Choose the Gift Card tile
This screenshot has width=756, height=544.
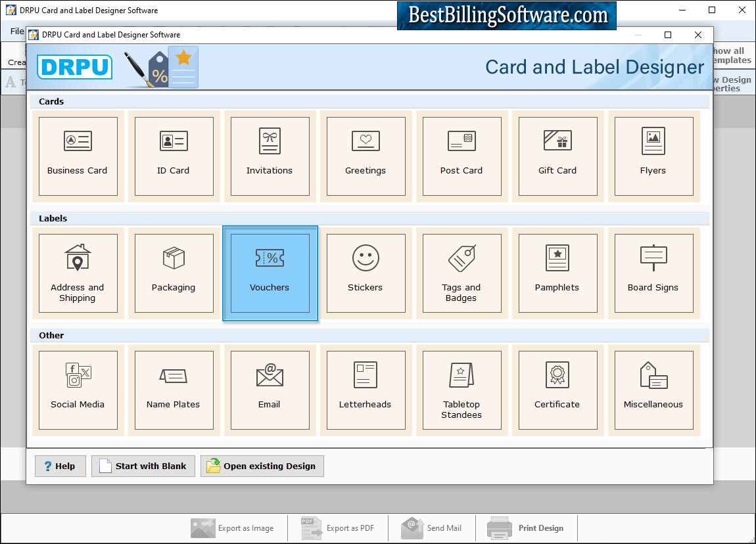[558, 156]
